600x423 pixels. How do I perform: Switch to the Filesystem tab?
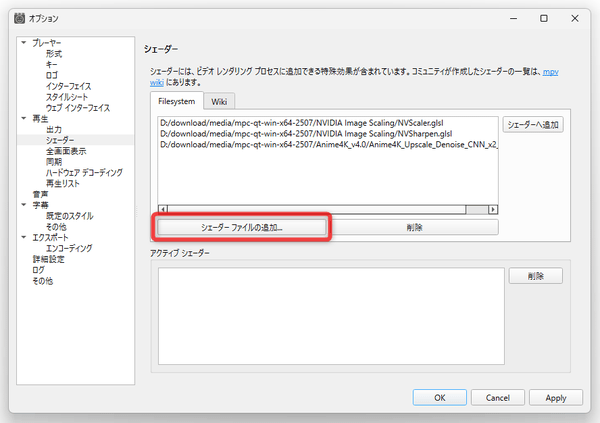click(x=177, y=101)
